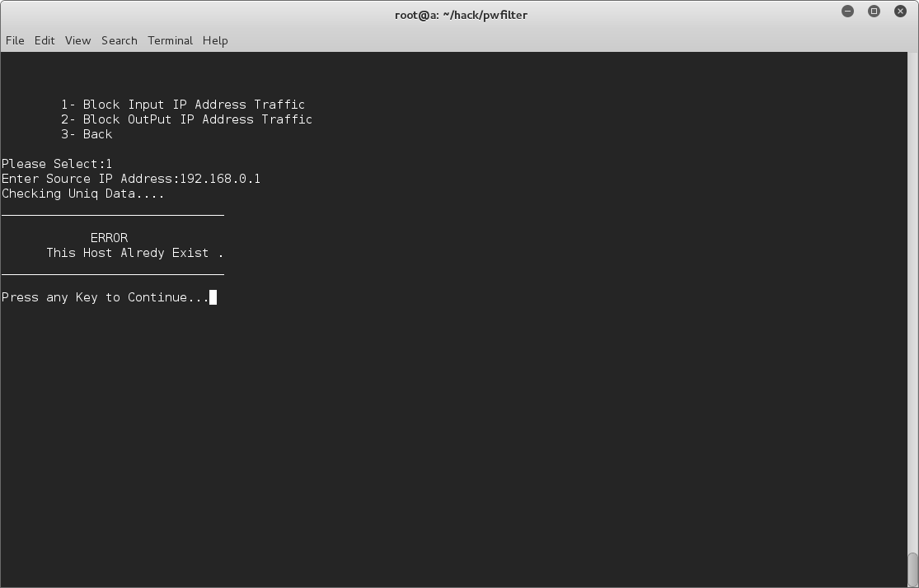Select option 3 Back

86,133
